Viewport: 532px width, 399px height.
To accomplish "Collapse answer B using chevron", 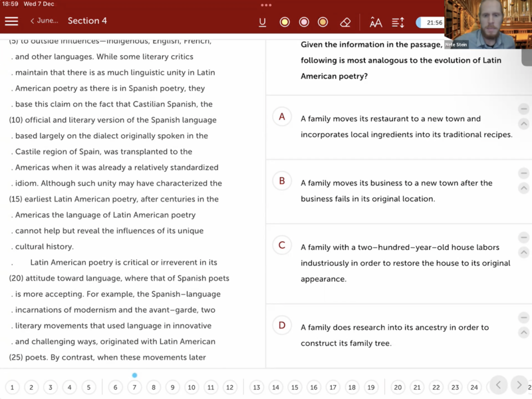I will [x=523, y=188].
